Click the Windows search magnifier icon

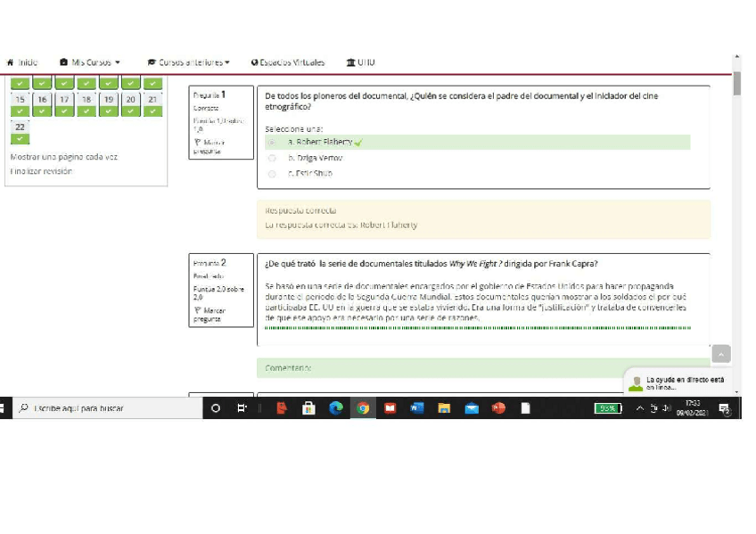click(x=23, y=408)
